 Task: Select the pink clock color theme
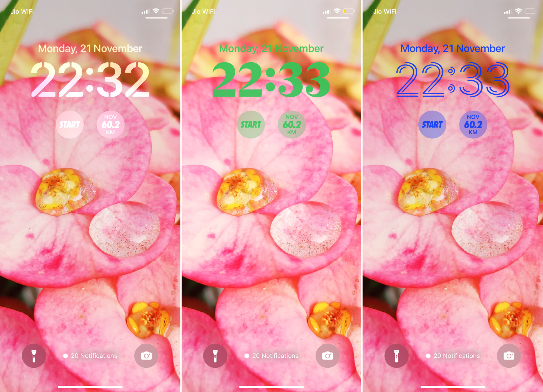90,80
